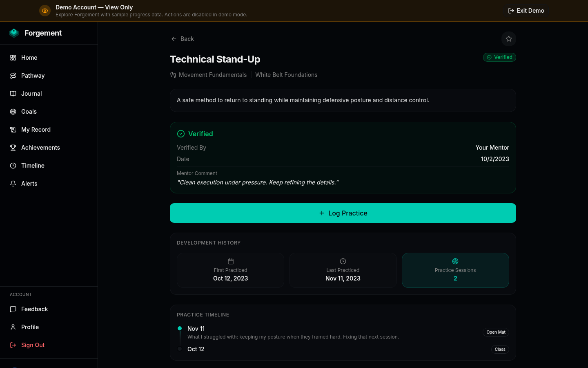Click the Journal book icon
588x368 pixels.
tap(13, 94)
